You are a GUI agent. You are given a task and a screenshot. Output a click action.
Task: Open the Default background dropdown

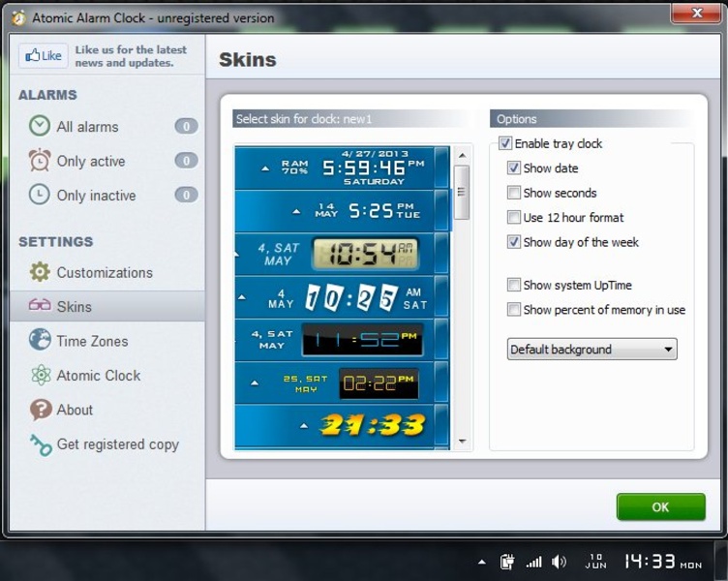(x=591, y=349)
